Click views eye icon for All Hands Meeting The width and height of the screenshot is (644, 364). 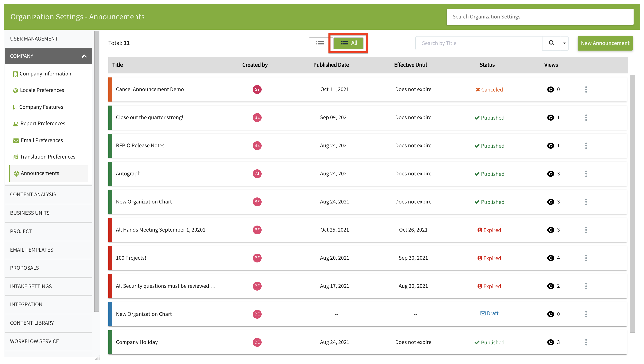point(551,230)
